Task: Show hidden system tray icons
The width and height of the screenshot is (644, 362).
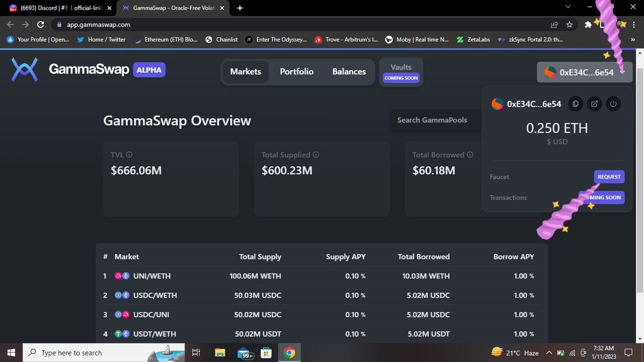Action: tap(548, 353)
